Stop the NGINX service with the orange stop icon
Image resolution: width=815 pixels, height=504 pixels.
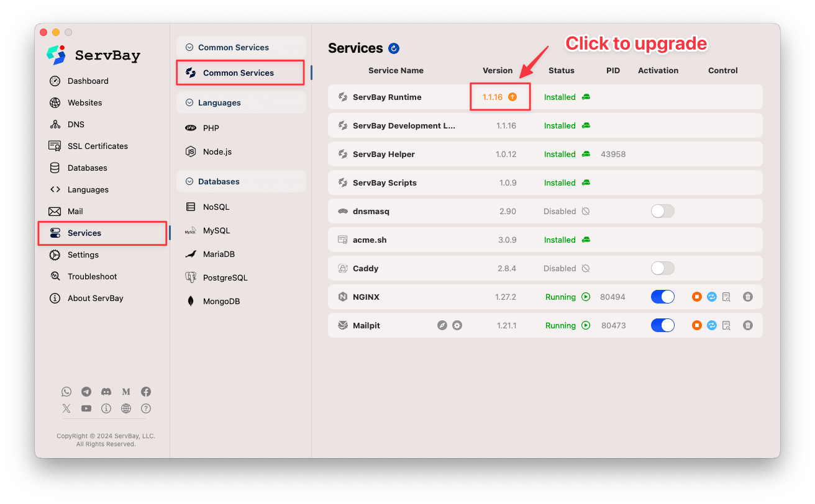696,297
